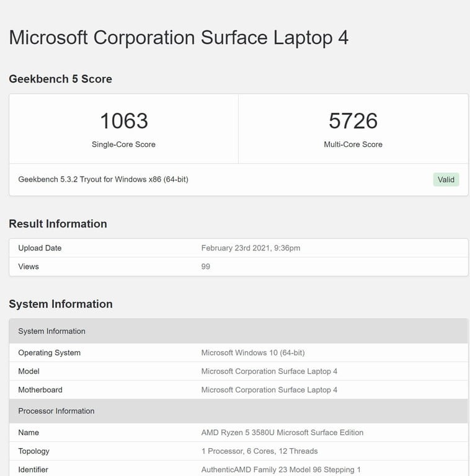Click the Topology value 1 Processor, 6 Cores
The image size is (470, 476).
coord(259,451)
